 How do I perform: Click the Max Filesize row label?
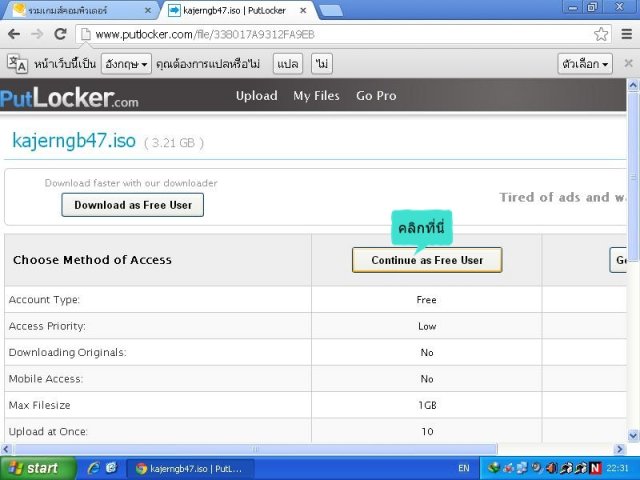click(40, 405)
